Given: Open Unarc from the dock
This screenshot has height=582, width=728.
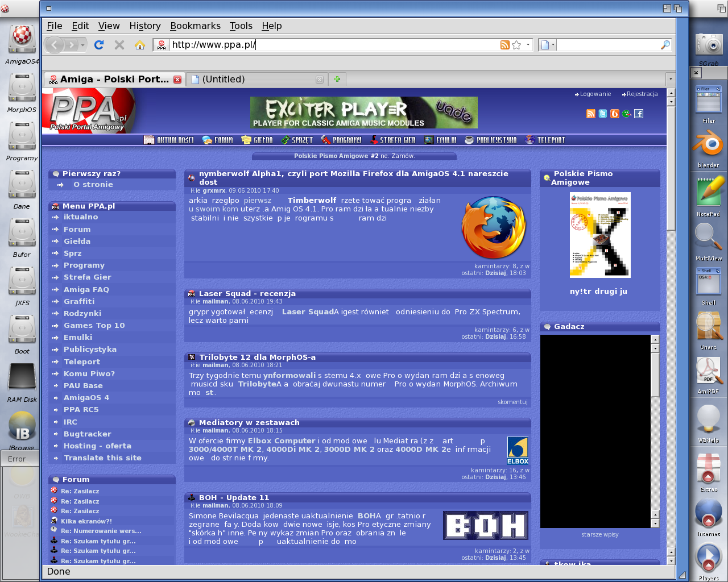Looking at the screenshot, I should (709, 326).
